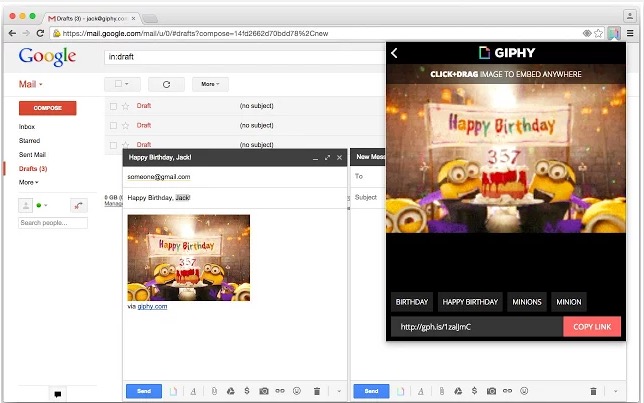Pop out the Happy Birthday compose window
Screen dimensions: 644x403
pyautogui.click(x=327, y=157)
